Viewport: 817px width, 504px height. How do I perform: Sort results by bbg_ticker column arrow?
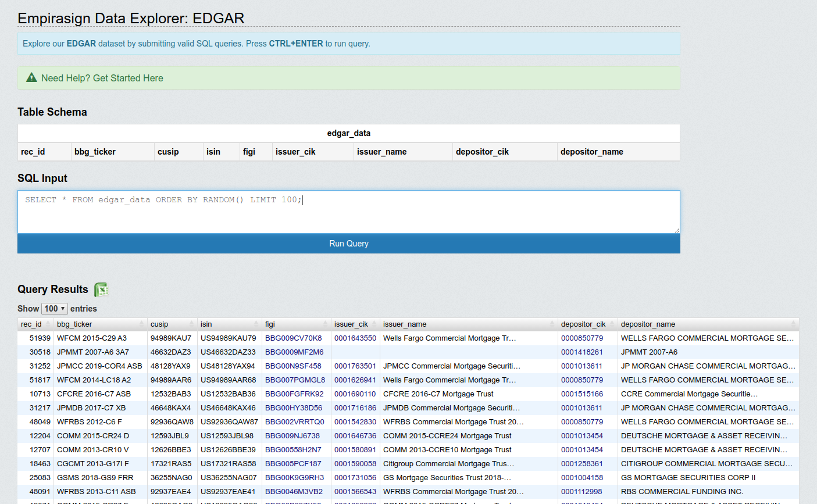[x=141, y=324]
